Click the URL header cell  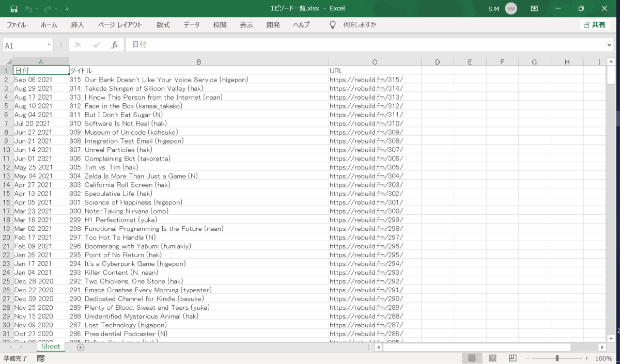[x=375, y=71]
